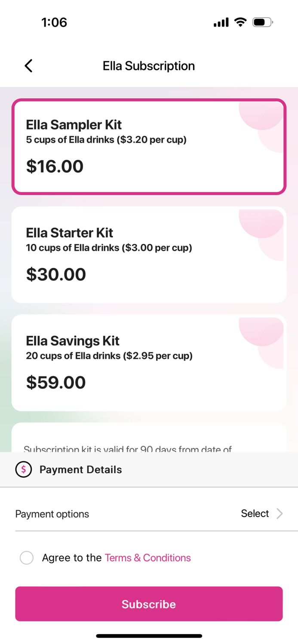
Task: Open the Terms & Conditions link
Action: click(x=147, y=557)
